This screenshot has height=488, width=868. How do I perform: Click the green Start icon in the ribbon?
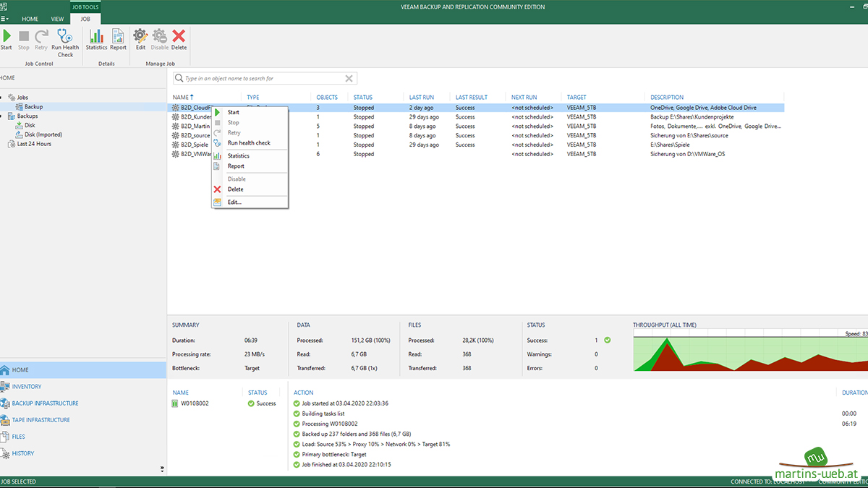click(x=7, y=35)
